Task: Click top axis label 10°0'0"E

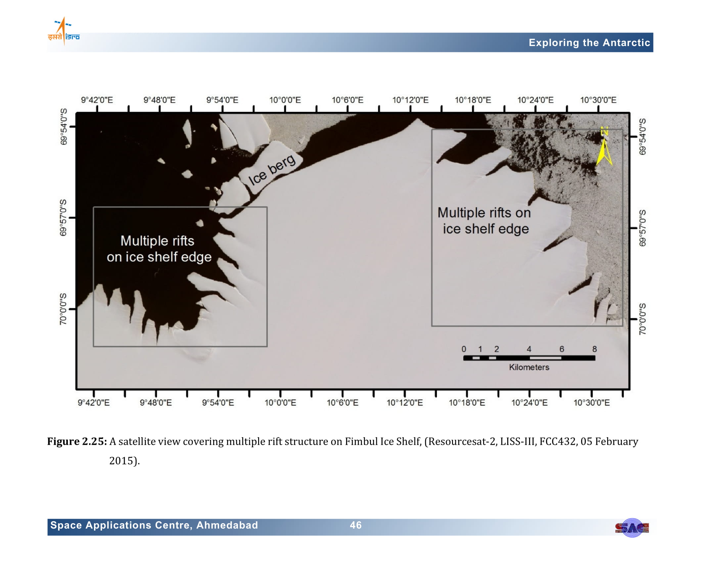Action: [x=285, y=100]
